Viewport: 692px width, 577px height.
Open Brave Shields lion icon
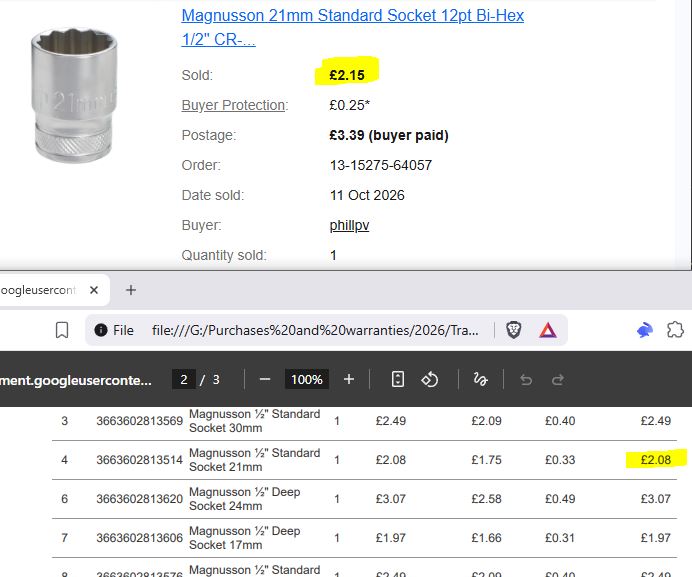(x=513, y=330)
